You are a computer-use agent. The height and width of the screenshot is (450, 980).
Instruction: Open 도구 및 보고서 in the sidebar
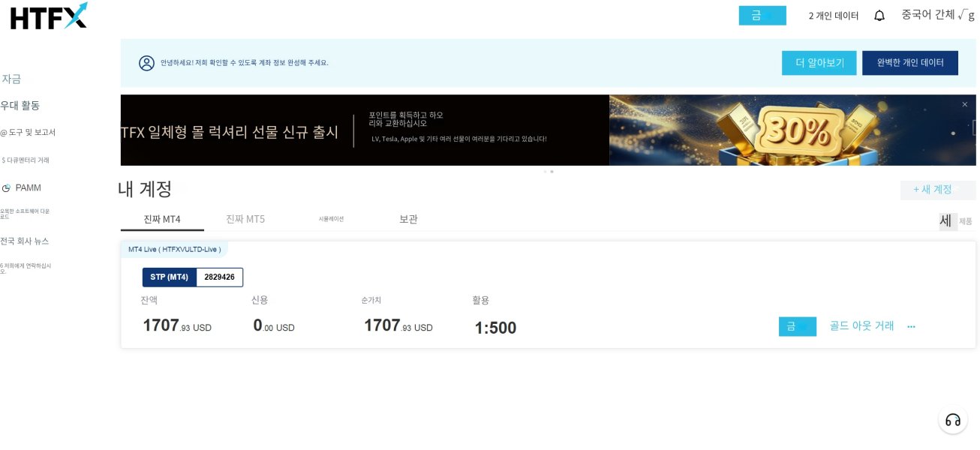pyautogui.click(x=32, y=133)
